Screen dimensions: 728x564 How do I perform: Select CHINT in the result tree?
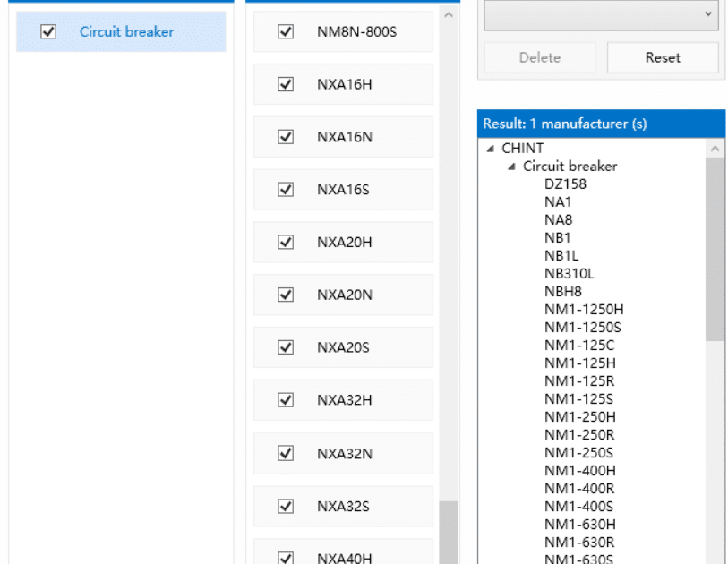point(522,148)
